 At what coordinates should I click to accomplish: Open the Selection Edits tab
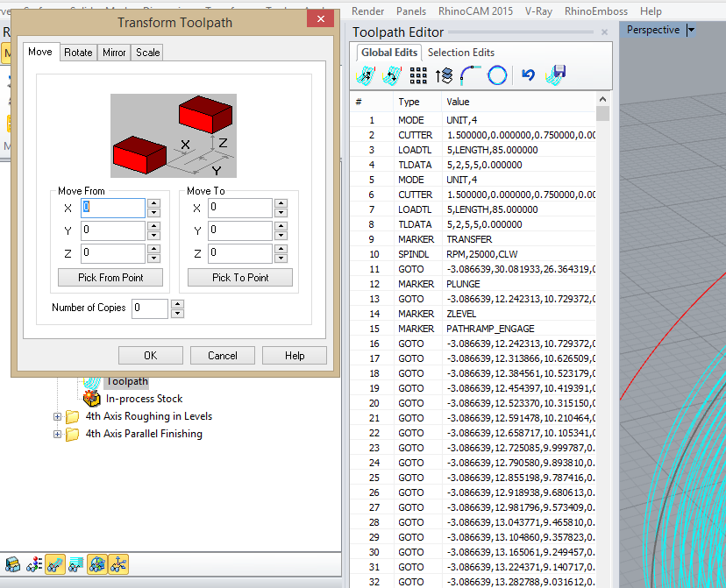coord(461,53)
